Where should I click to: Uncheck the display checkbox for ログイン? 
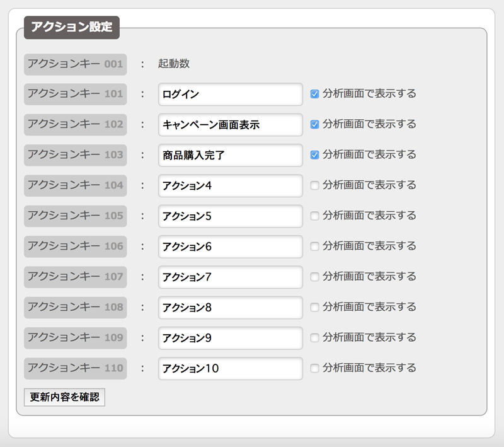point(314,94)
